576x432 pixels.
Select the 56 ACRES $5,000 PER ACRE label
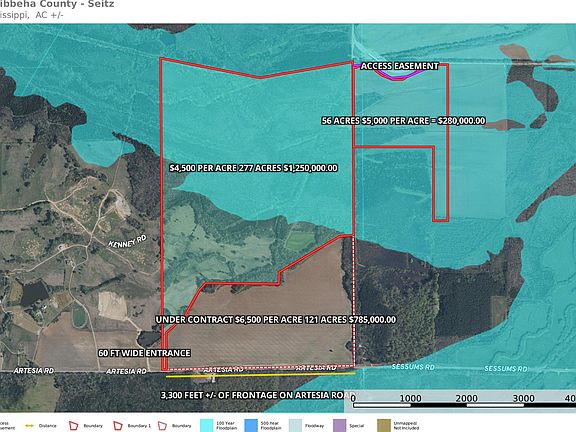(x=403, y=121)
